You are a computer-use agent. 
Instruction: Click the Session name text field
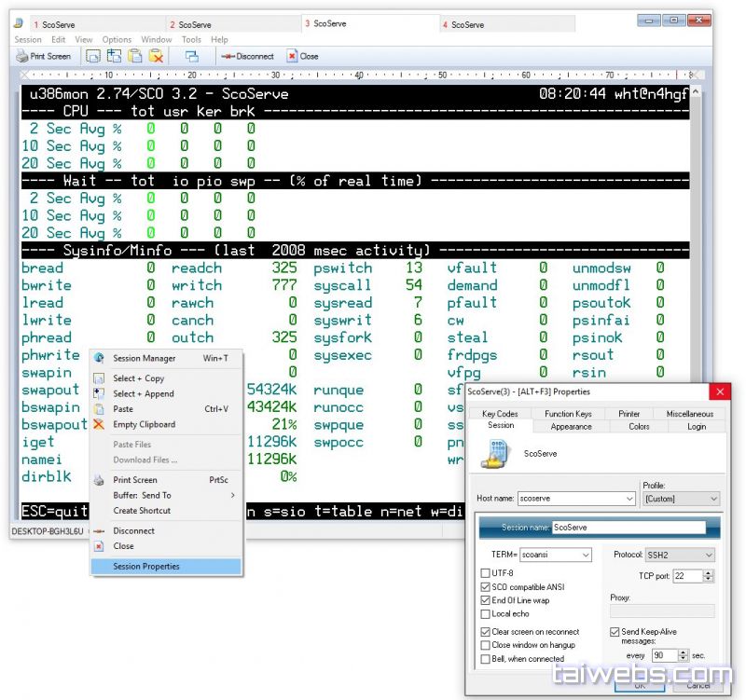click(x=625, y=528)
